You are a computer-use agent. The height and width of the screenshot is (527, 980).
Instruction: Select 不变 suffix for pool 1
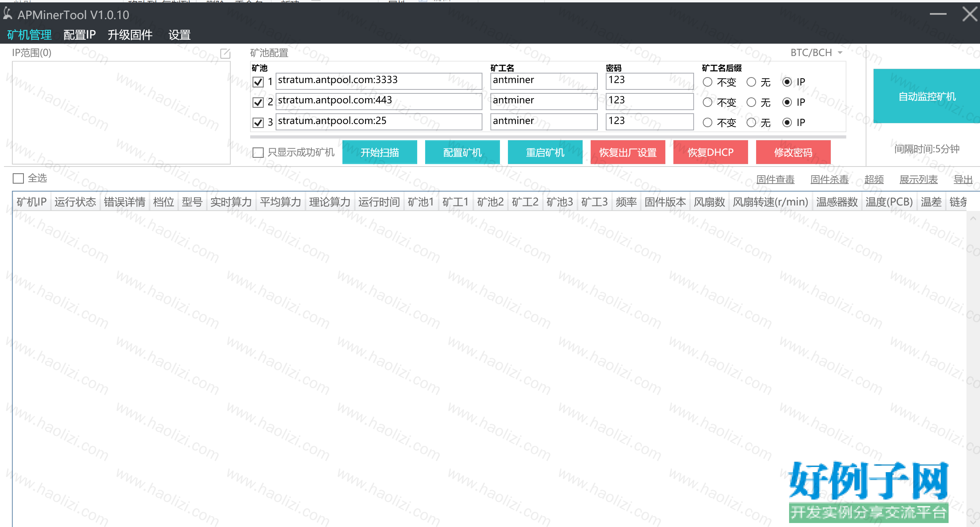(707, 82)
